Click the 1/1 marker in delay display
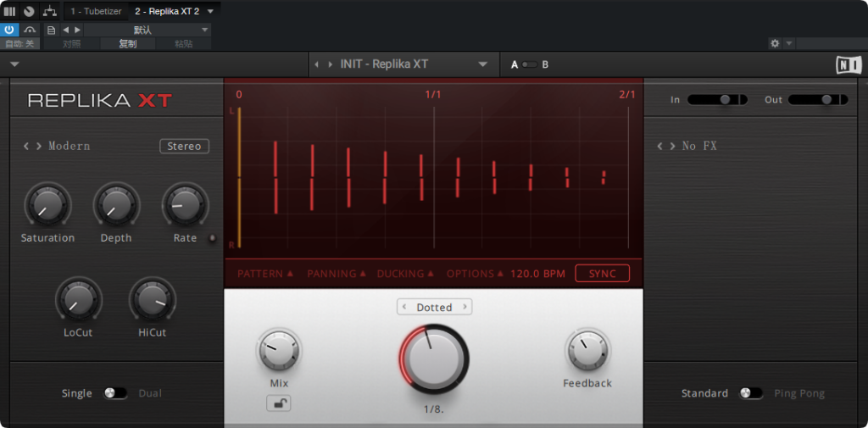The width and height of the screenshot is (868, 428). [x=433, y=95]
